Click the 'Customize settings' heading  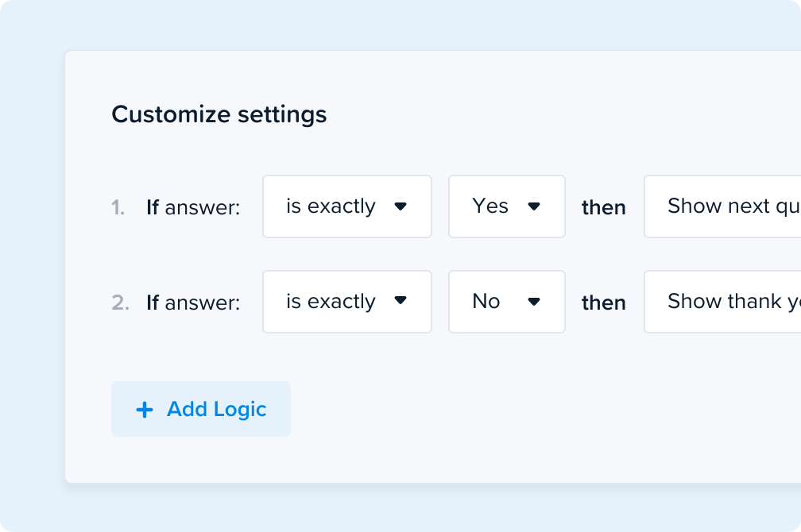point(219,114)
